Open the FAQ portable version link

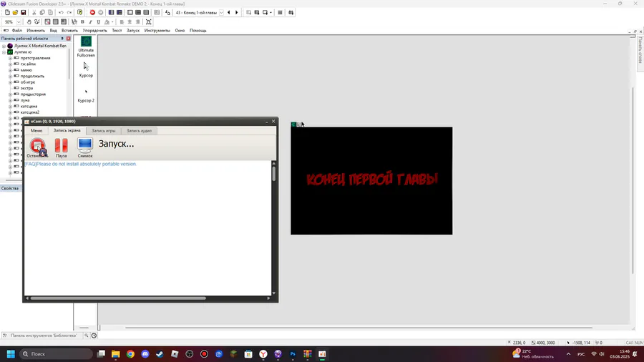coord(80,164)
